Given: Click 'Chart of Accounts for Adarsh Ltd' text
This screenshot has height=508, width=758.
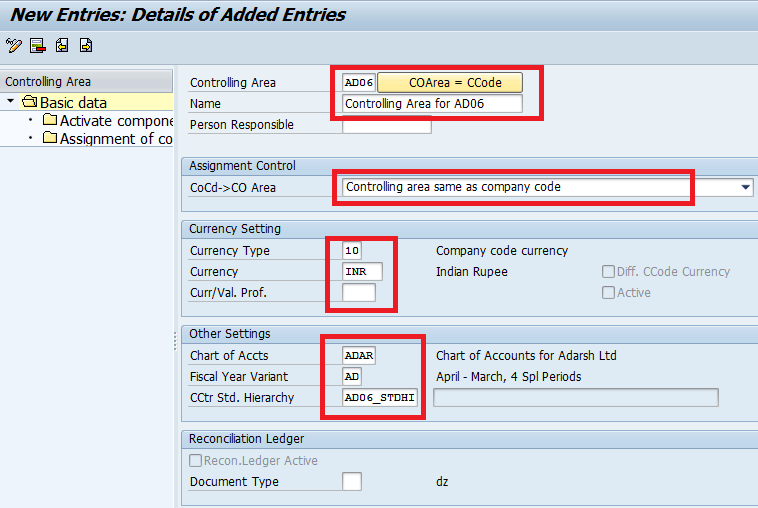Looking at the screenshot, I should click(526, 356).
